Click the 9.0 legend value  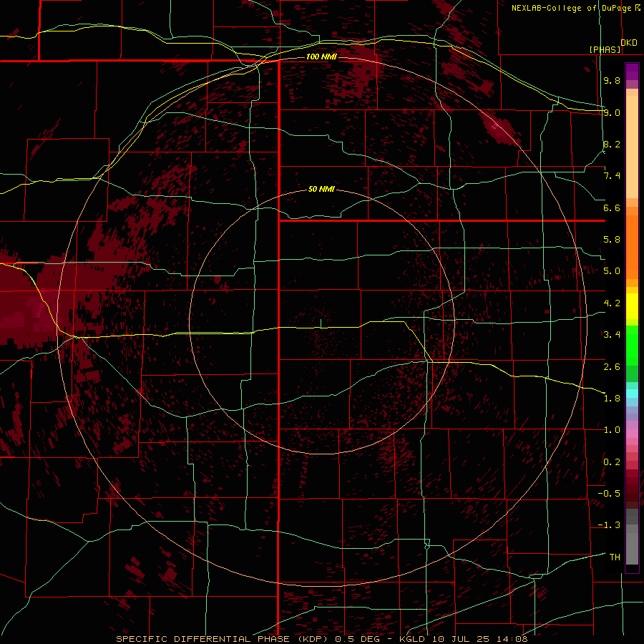[x=612, y=112]
